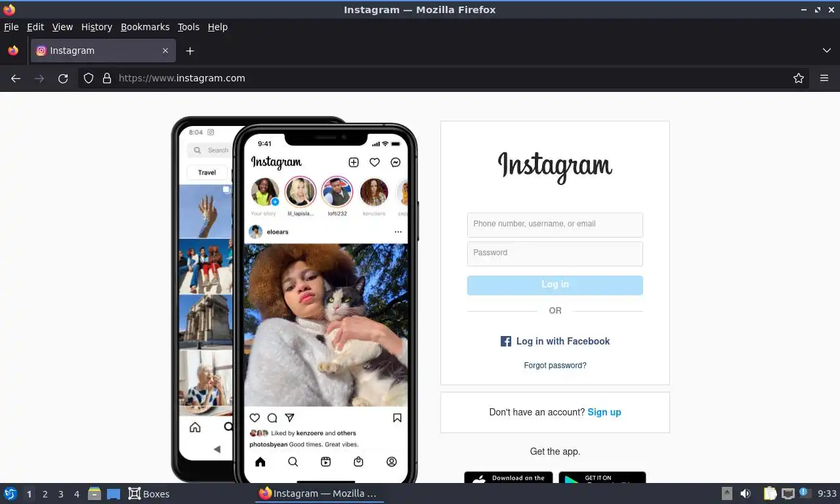
Task: View site security via padlock icon
Action: tap(107, 78)
